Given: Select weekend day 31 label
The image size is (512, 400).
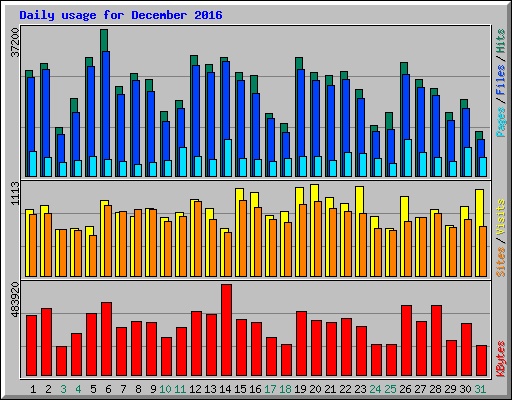Looking at the screenshot, I should click(480, 389).
